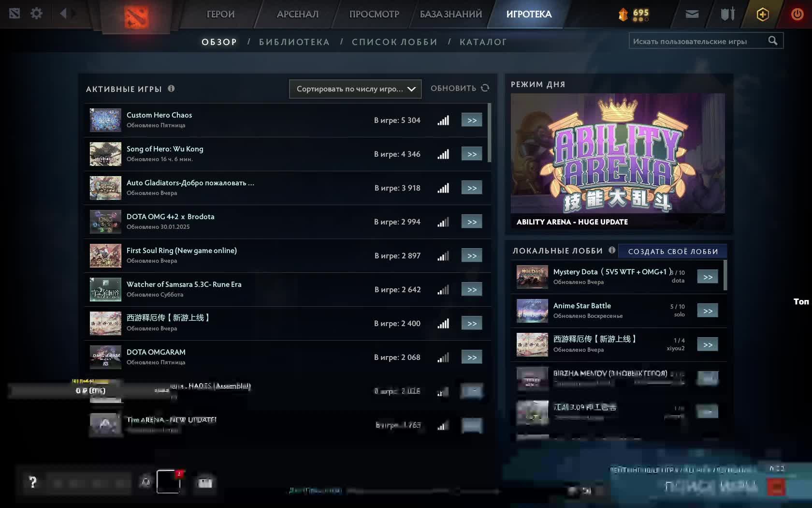Click the >> button for Song of Hero: Wu Kong

point(472,154)
